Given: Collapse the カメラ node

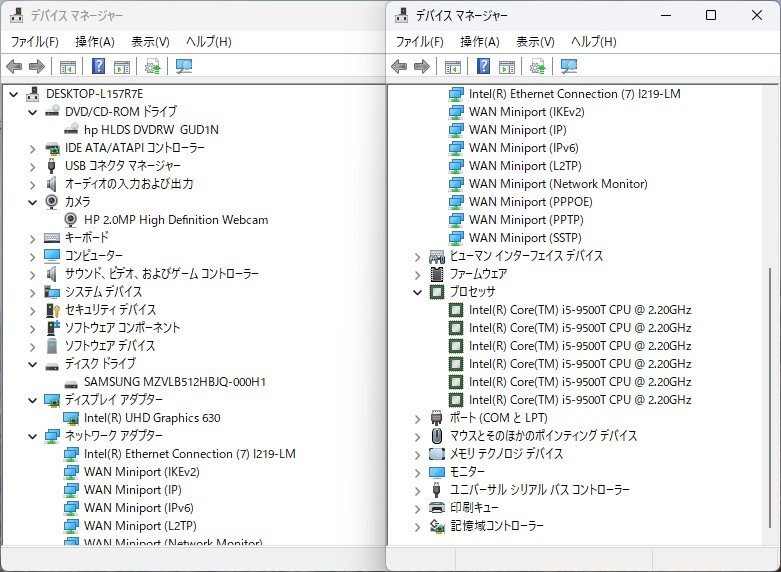Looking at the screenshot, I should [32, 202].
